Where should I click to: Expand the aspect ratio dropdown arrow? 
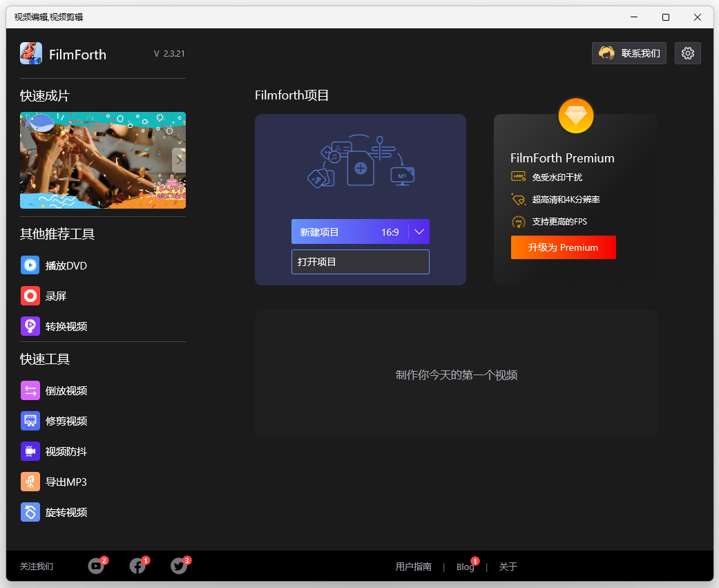click(419, 231)
